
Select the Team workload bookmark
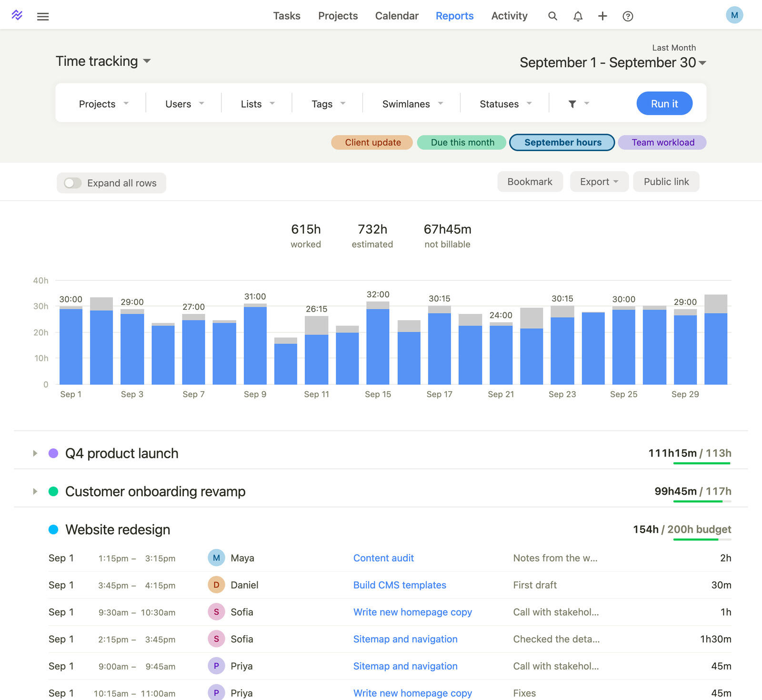[x=662, y=142]
